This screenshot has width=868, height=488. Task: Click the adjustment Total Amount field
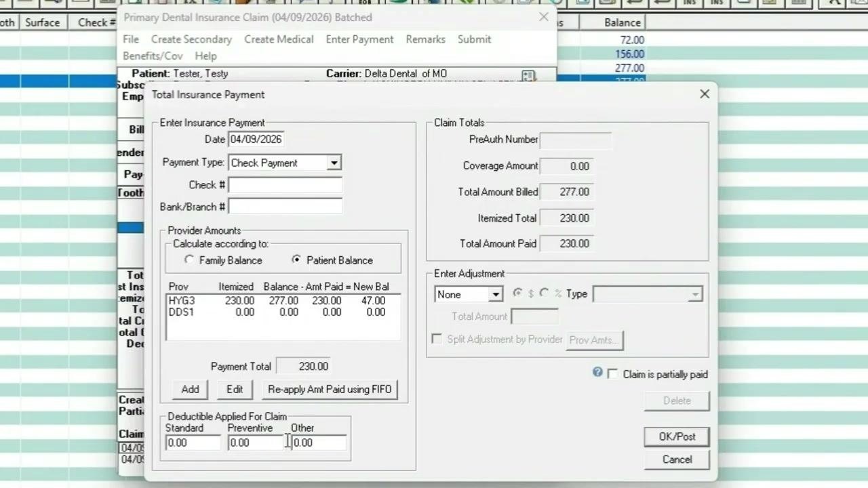pyautogui.click(x=534, y=317)
